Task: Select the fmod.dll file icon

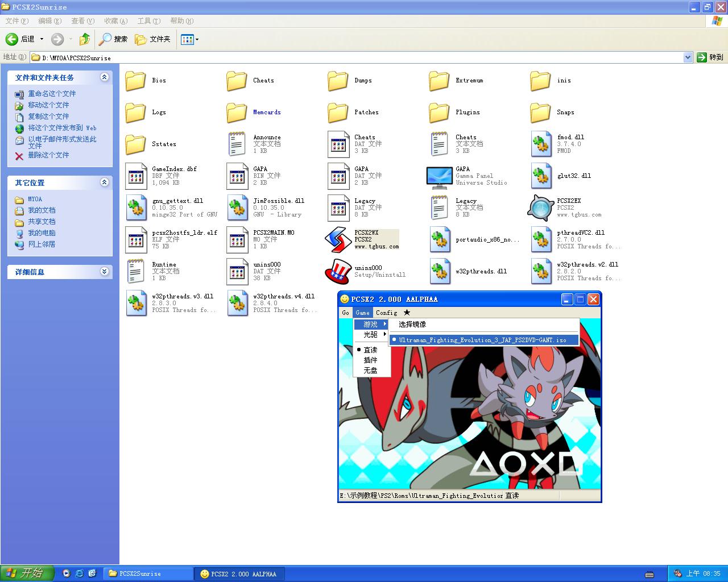Action: tap(540, 144)
